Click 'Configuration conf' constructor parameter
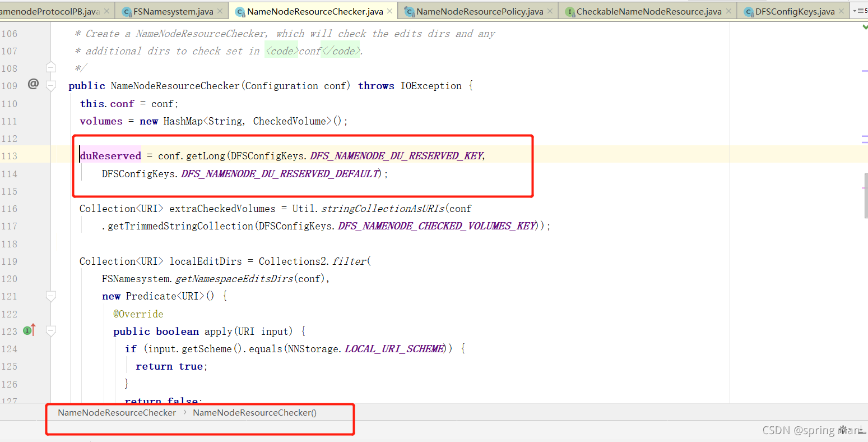 tap(295, 86)
